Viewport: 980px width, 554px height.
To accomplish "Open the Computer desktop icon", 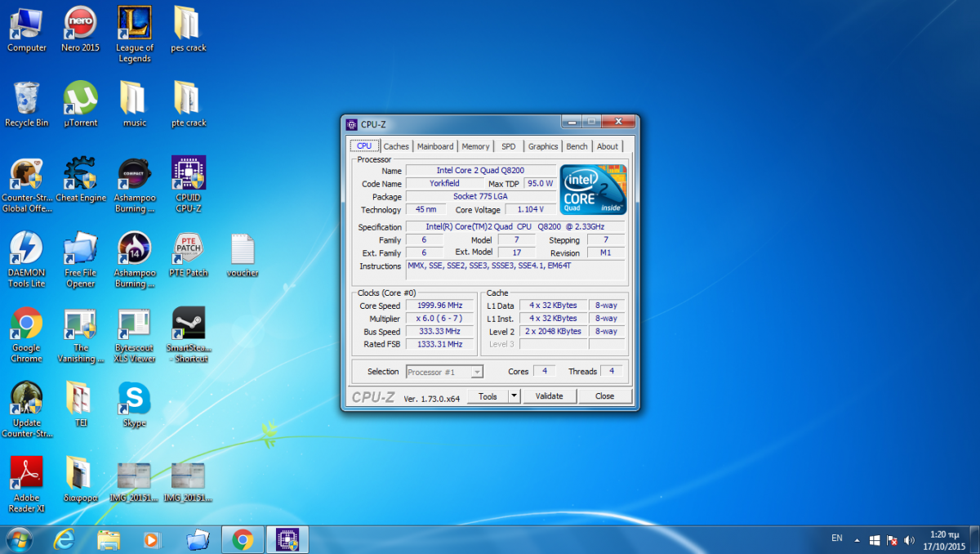I will tap(26, 29).
